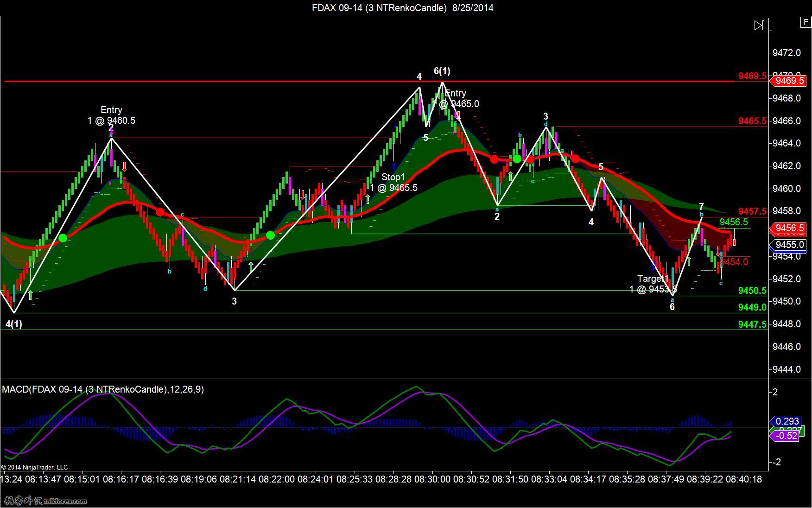Image resolution: width=812 pixels, height=508 pixels.
Task: Select the Entry 1 @ 9460.5 annotation
Action: tap(111, 115)
